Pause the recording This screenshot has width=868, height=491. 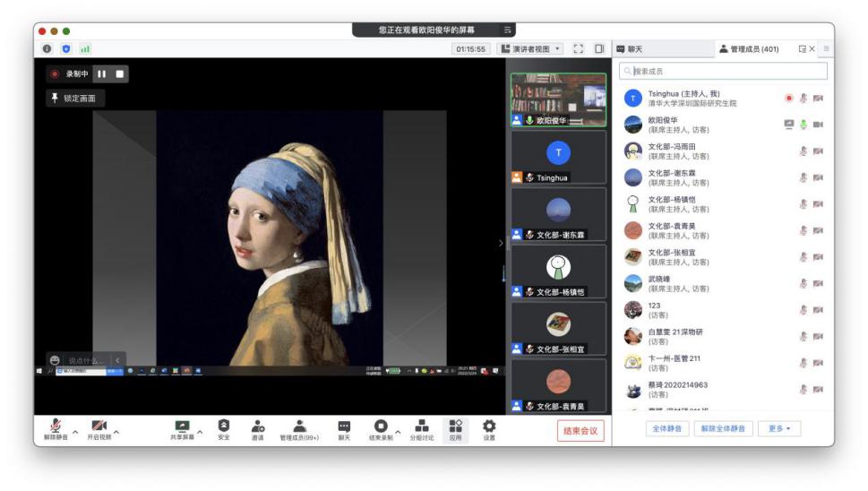102,73
